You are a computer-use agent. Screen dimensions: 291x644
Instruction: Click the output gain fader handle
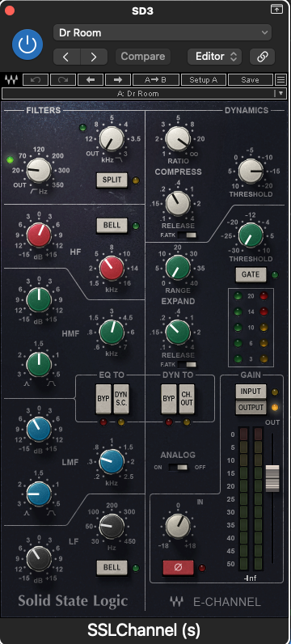coord(272,478)
